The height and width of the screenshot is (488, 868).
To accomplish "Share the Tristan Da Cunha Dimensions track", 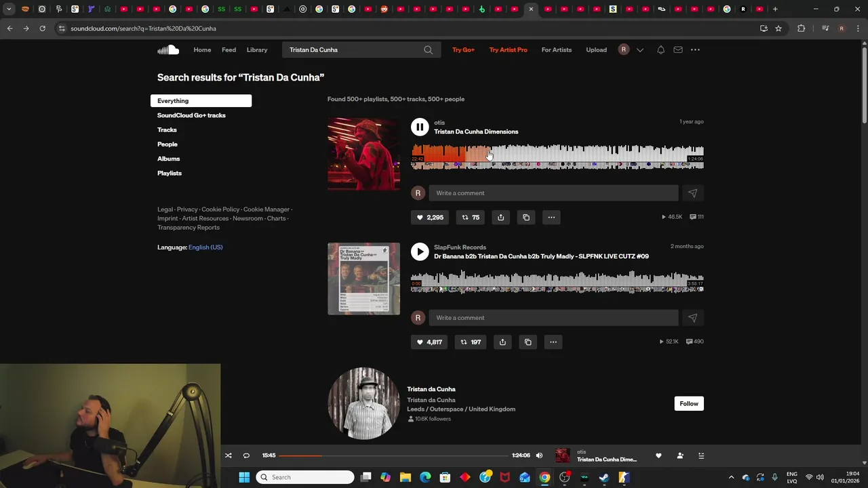I will click(x=500, y=217).
